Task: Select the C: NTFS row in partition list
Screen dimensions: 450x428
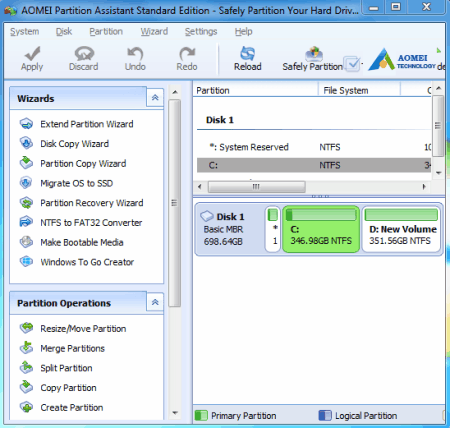Action: point(314,165)
